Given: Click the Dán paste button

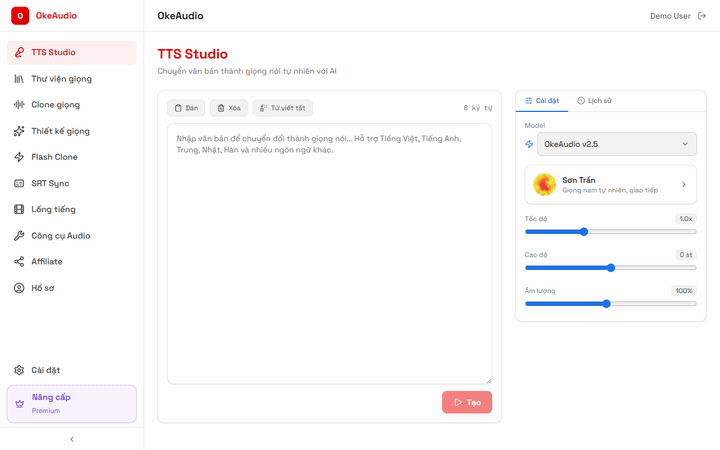Looking at the screenshot, I should click(186, 108).
